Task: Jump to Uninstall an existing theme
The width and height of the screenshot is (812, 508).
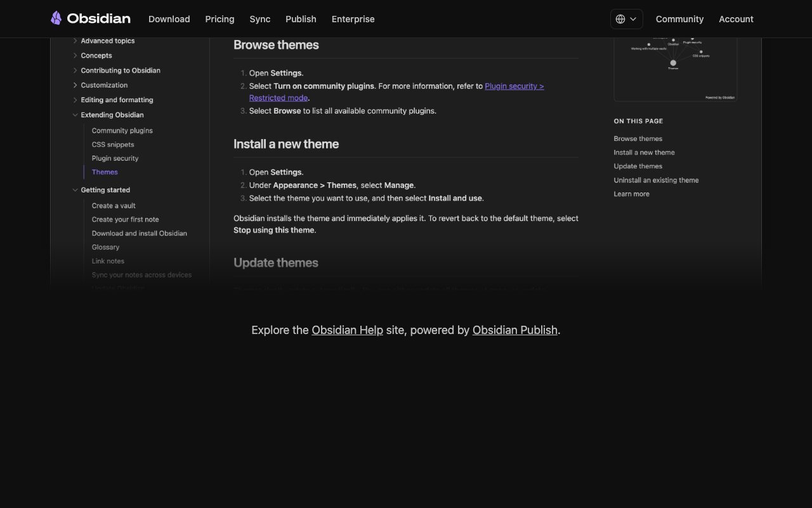Action: point(656,180)
